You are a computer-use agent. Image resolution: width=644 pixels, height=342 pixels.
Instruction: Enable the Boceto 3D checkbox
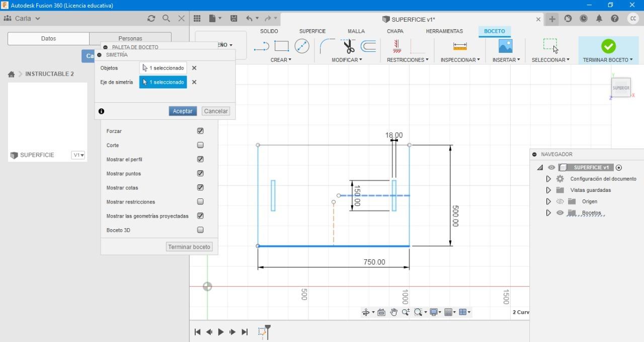200,230
